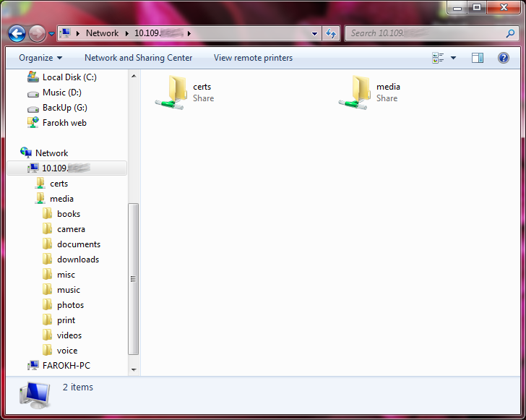Screen dimensions: 526x420
Task: Open the Organize menu
Action: pos(40,58)
